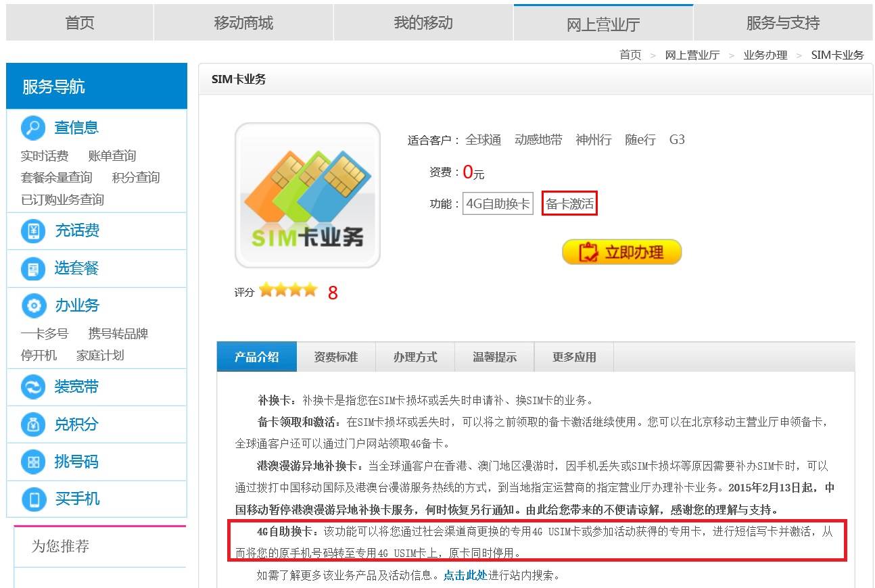Open the 我的移动 navigation tab

[423, 23]
